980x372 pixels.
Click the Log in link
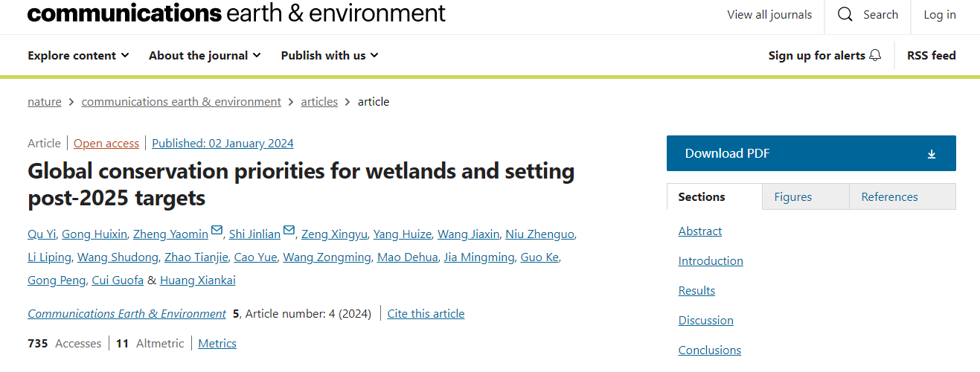pyautogui.click(x=940, y=15)
